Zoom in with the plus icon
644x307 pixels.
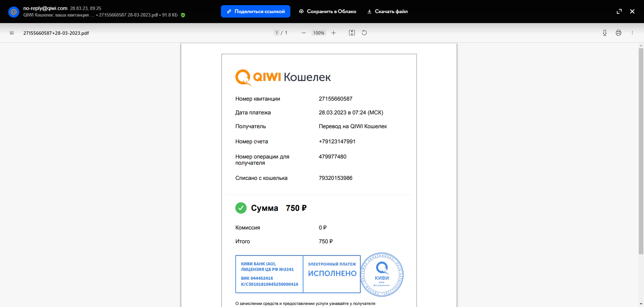pyautogui.click(x=333, y=33)
